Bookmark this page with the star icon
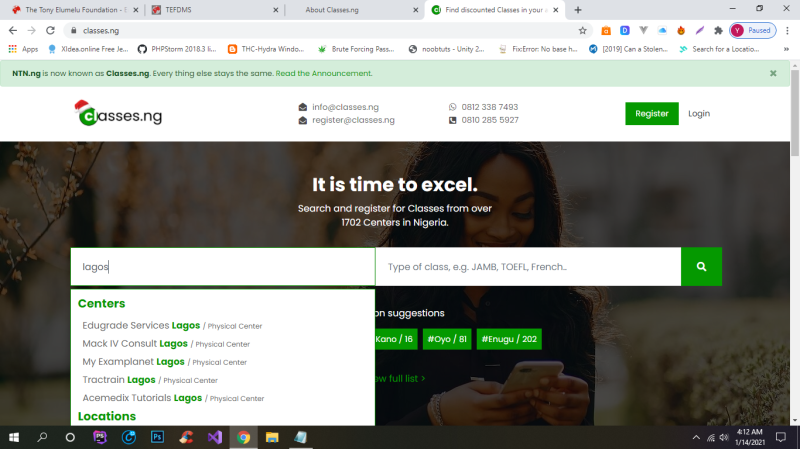The height and width of the screenshot is (449, 800). pos(582,31)
